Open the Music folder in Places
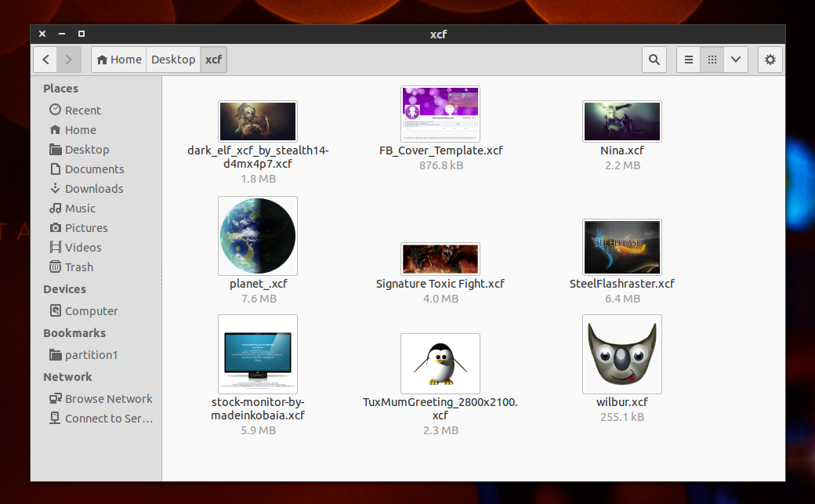The width and height of the screenshot is (815, 504). 78,208
